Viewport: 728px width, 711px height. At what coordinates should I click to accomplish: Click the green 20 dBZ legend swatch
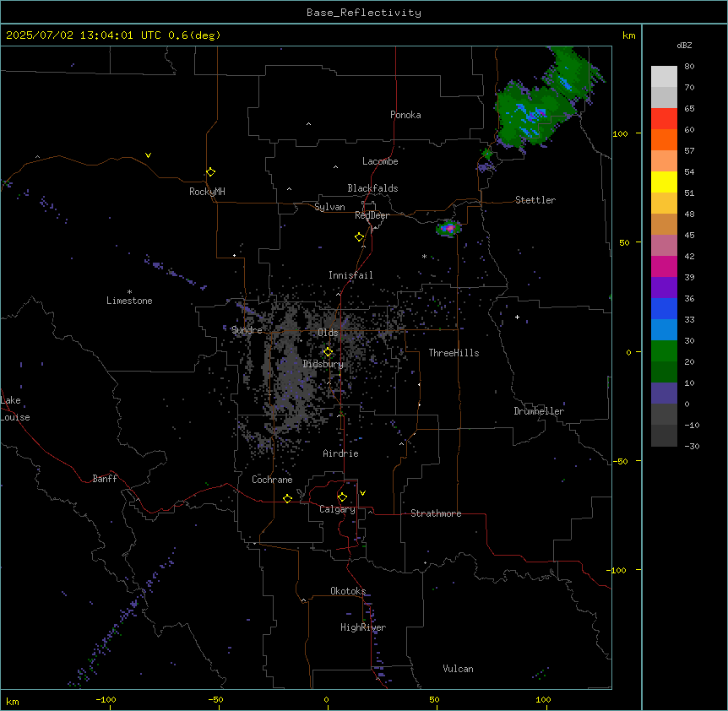(664, 351)
